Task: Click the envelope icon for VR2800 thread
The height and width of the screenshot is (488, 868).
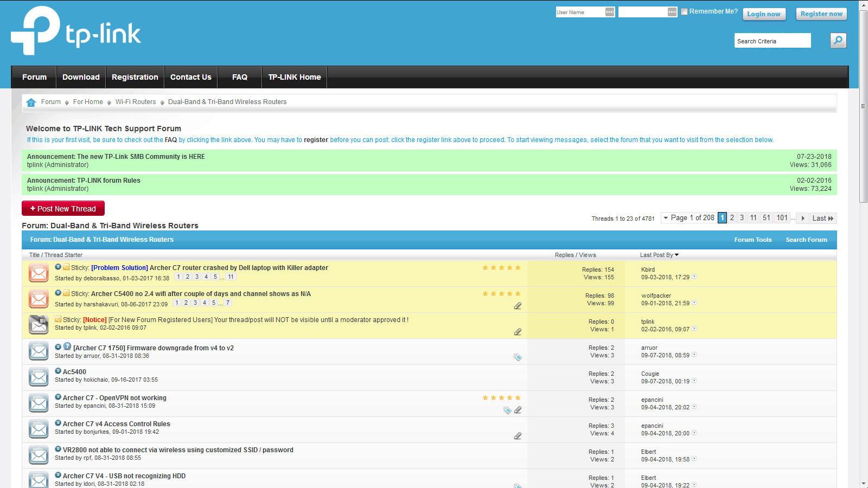Action: pos(39,455)
